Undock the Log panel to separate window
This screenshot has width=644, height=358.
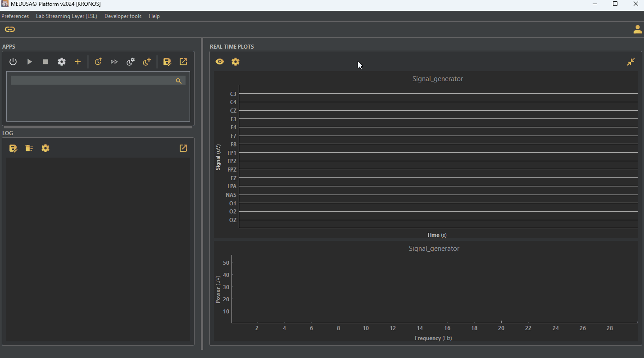pyautogui.click(x=183, y=148)
